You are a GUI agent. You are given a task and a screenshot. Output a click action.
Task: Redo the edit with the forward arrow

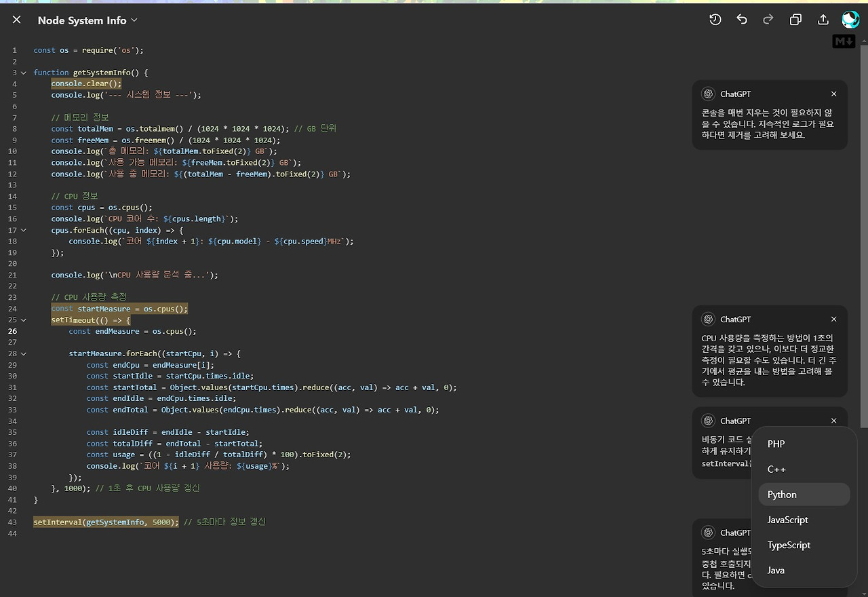coord(768,20)
